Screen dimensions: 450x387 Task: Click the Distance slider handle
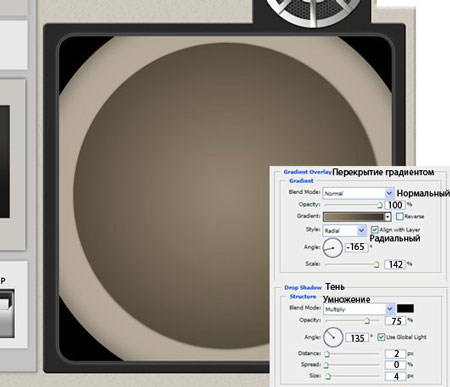pos(327,354)
